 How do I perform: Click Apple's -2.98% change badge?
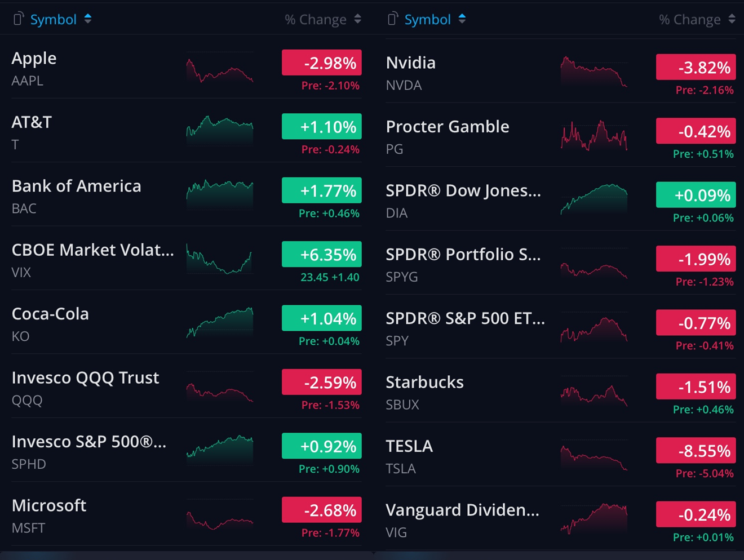click(x=322, y=63)
